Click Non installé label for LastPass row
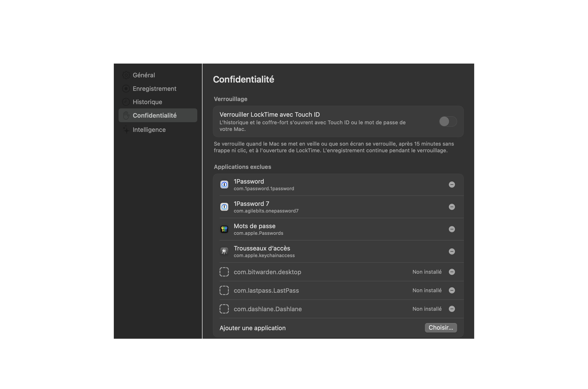588x389 pixels. click(427, 291)
